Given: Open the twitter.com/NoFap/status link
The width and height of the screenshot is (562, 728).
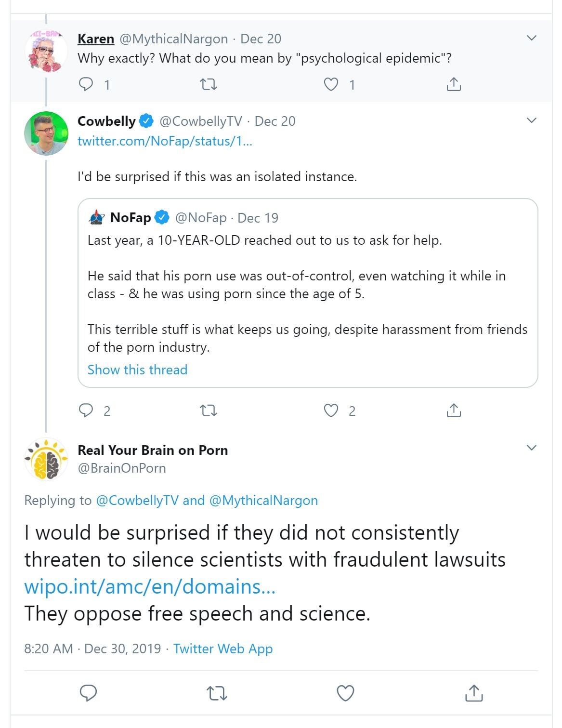Looking at the screenshot, I should (165, 141).
